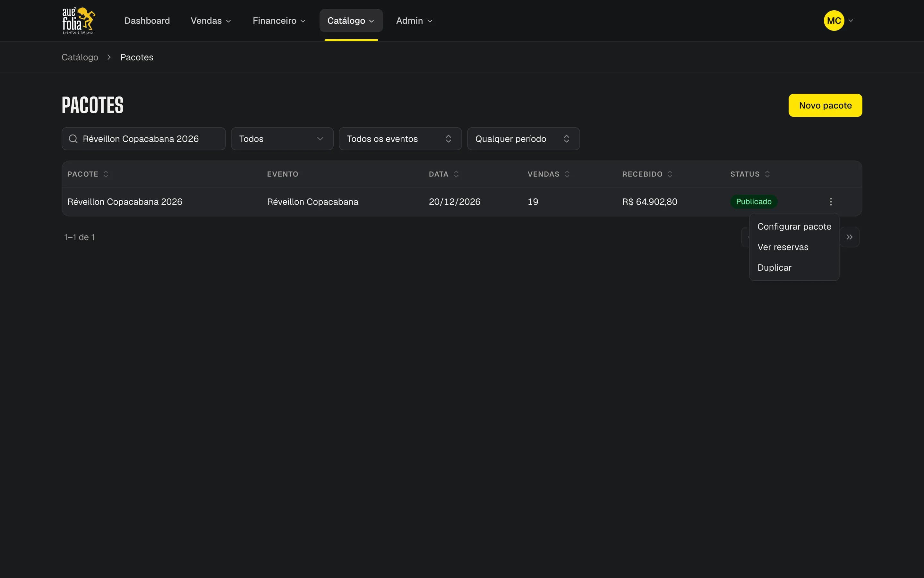Click the Evento column header
The height and width of the screenshot is (578, 924).
(x=283, y=174)
